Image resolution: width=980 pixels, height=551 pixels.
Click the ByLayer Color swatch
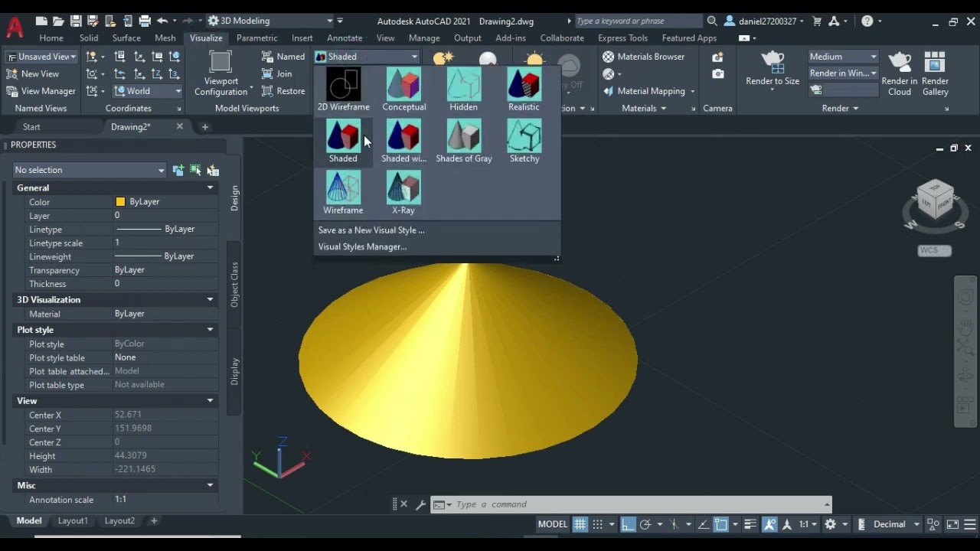[120, 201]
